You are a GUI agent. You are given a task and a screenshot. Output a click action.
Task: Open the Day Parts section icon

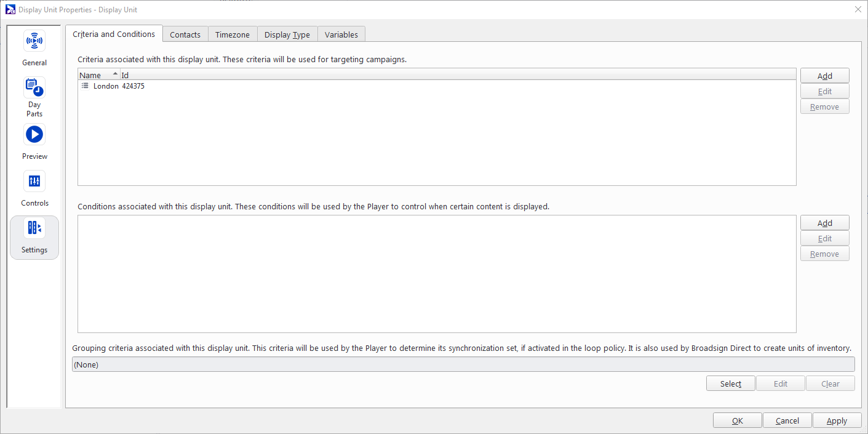pos(34,88)
